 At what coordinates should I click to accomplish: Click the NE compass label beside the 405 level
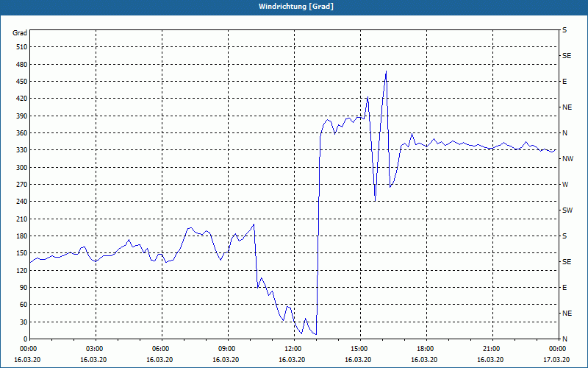click(567, 107)
